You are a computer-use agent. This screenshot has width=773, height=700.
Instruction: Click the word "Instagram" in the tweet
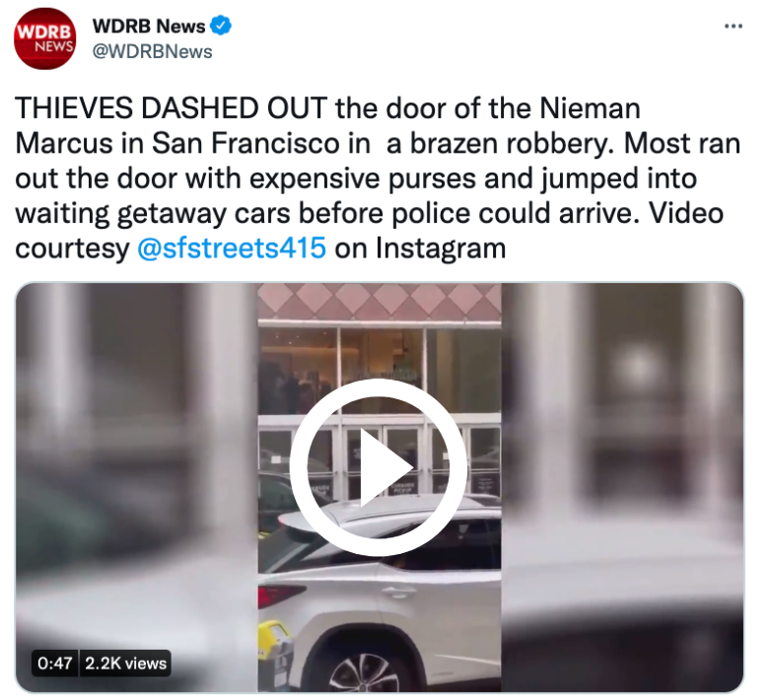pos(441,247)
